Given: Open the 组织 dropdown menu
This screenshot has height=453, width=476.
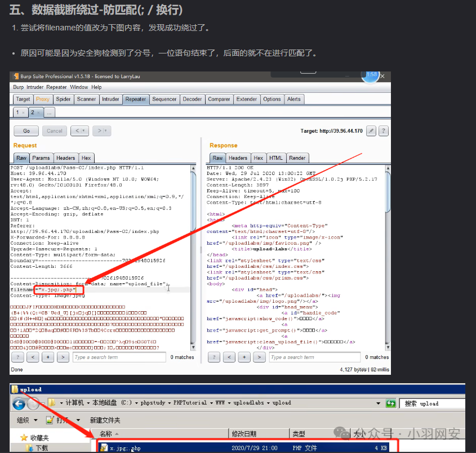Looking at the screenshot, I should click(27, 420).
